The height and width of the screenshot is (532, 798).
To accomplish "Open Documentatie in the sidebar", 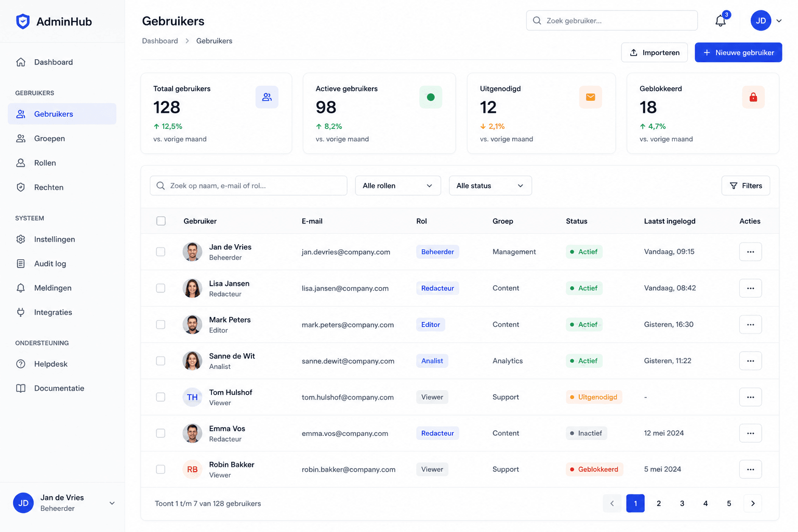I will [x=62, y=388].
